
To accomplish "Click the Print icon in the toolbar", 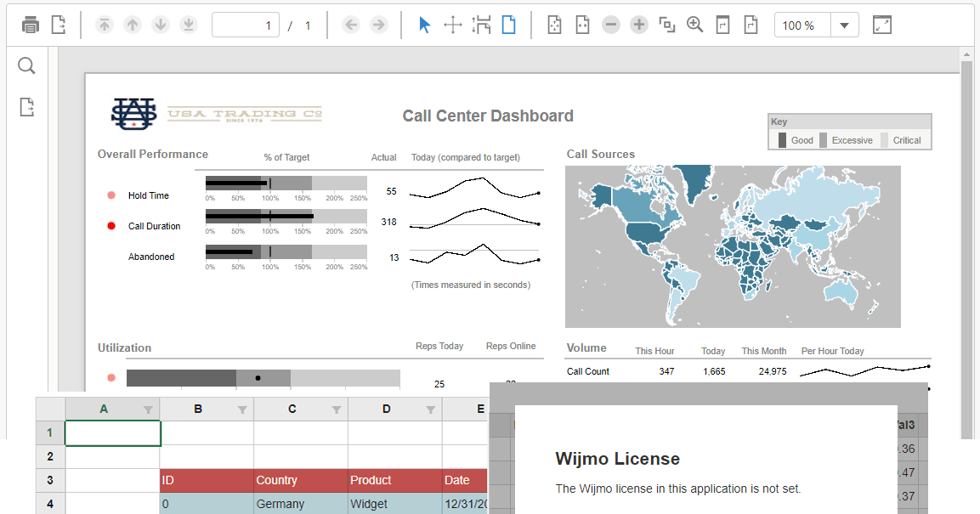I will tap(31, 25).
